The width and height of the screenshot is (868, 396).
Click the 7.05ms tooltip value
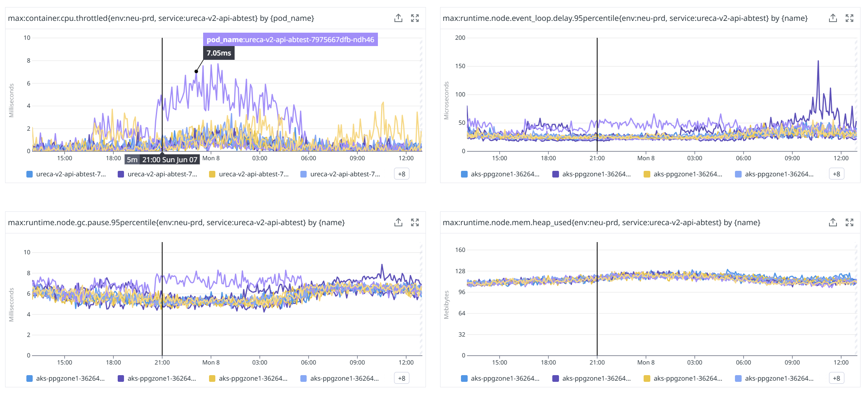coord(219,53)
